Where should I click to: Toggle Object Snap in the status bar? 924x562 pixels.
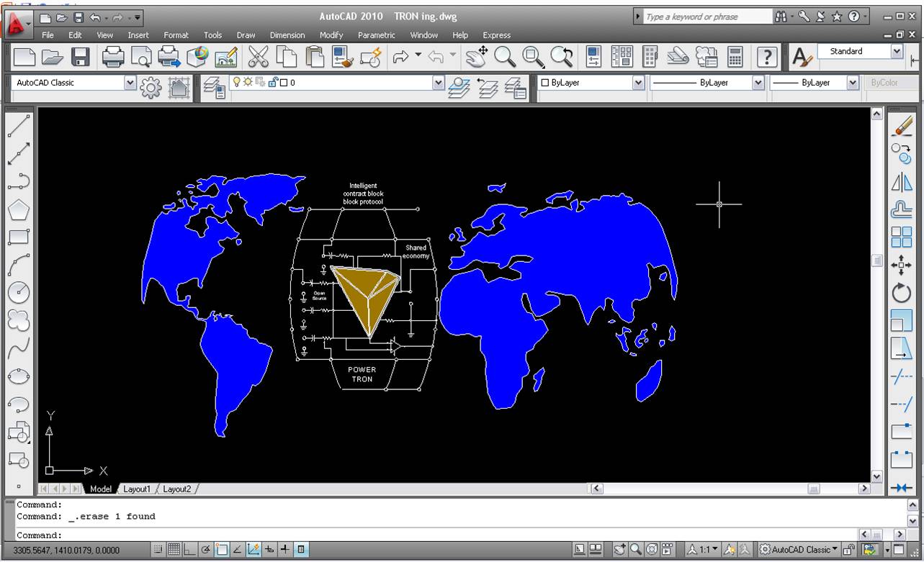222,550
